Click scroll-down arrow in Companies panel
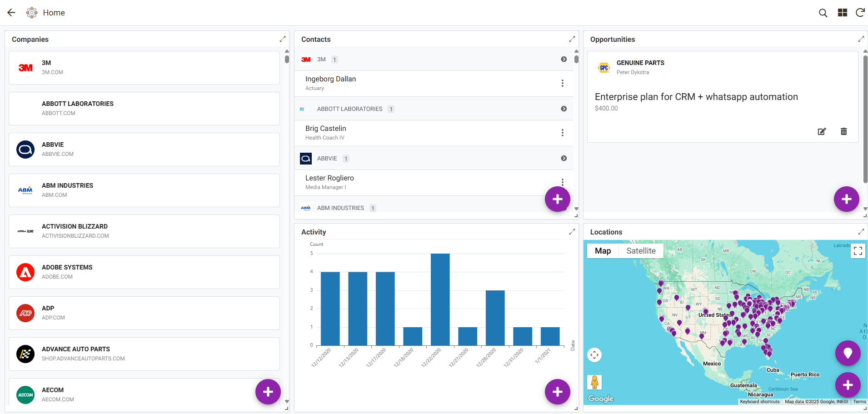868x414 pixels. pyautogui.click(x=287, y=402)
